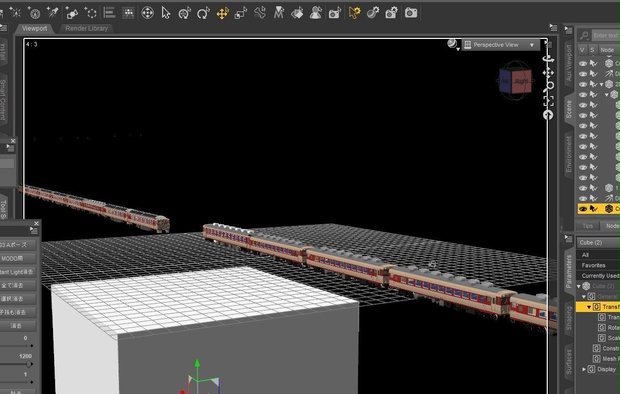Click the dotted grid instances icon

pyautogui.click(x=128, y=13)
